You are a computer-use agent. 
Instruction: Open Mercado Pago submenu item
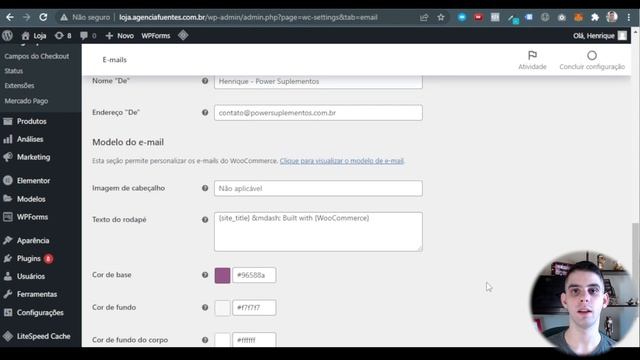coord(26,100)
